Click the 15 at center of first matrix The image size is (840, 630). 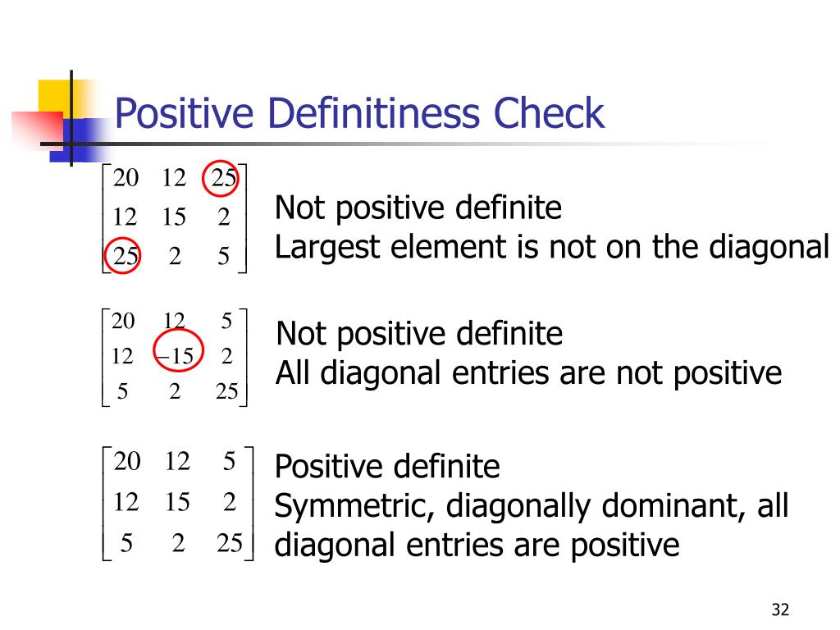pyautogui.click(x=174, y=217)
